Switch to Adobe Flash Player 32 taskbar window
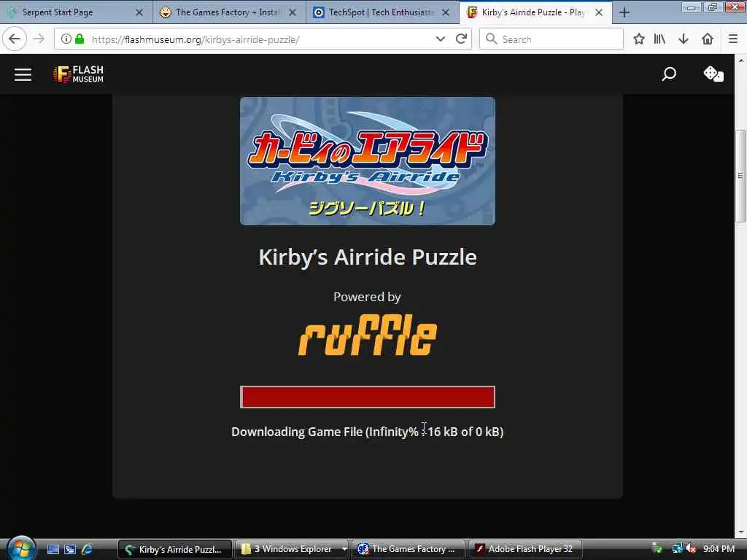 click(525, 549)
